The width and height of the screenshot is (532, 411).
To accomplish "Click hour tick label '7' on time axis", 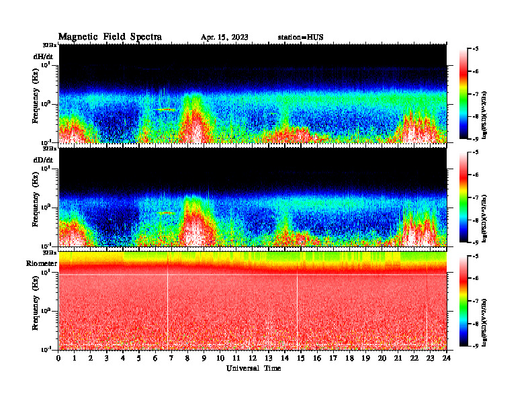I will coord(171,358).
